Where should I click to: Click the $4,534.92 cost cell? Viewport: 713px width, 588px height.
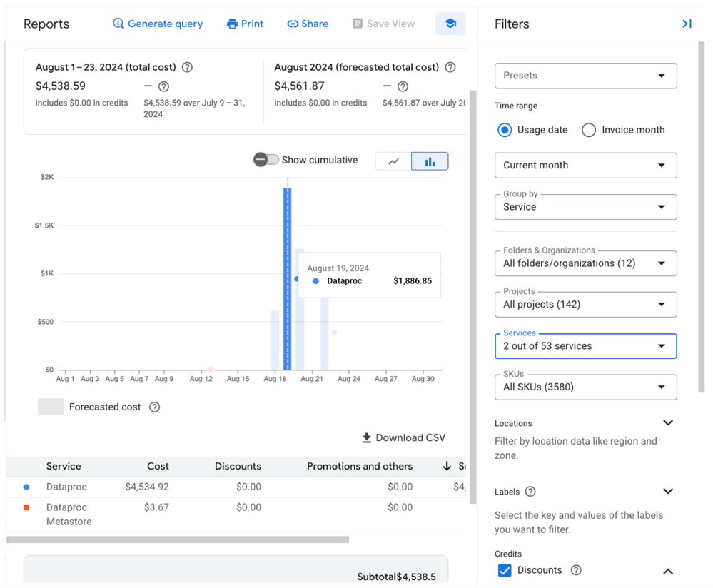click(147, 487)
